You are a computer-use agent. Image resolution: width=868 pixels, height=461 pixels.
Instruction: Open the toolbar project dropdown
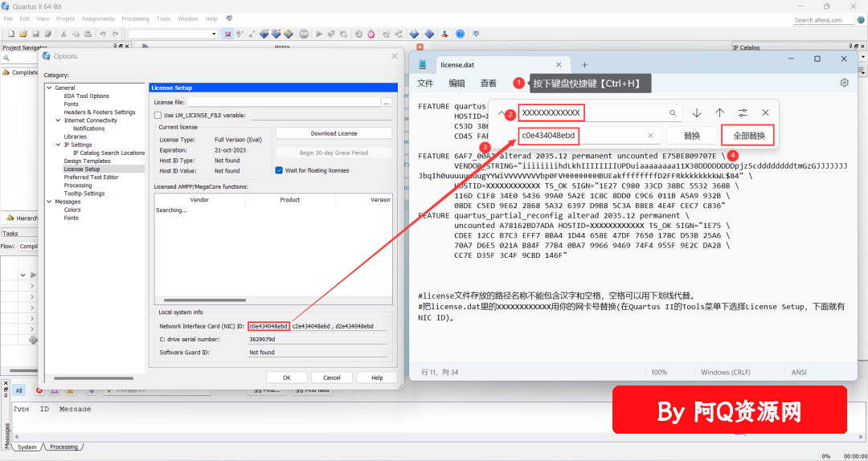pos(215,34)
